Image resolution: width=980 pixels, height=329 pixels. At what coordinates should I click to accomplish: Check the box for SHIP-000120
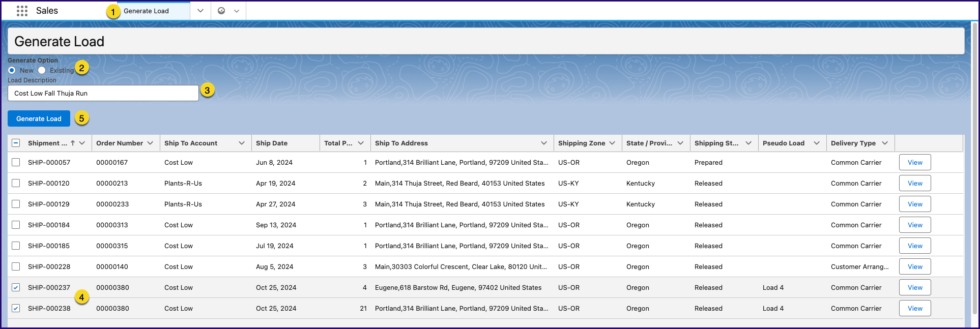tap(16, 184)
